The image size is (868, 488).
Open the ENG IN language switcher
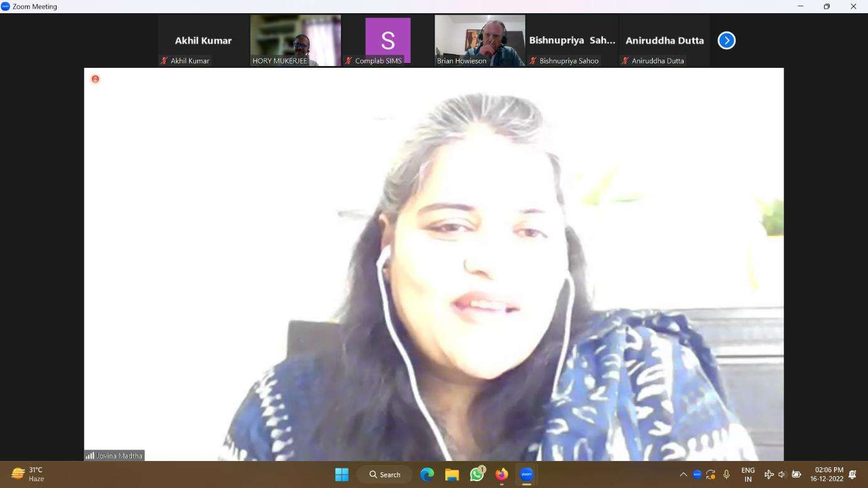[748, 475]
